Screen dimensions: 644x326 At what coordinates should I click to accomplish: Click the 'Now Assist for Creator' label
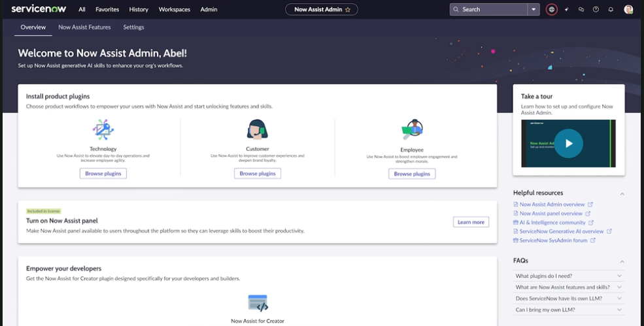click(x=258, y=321)
